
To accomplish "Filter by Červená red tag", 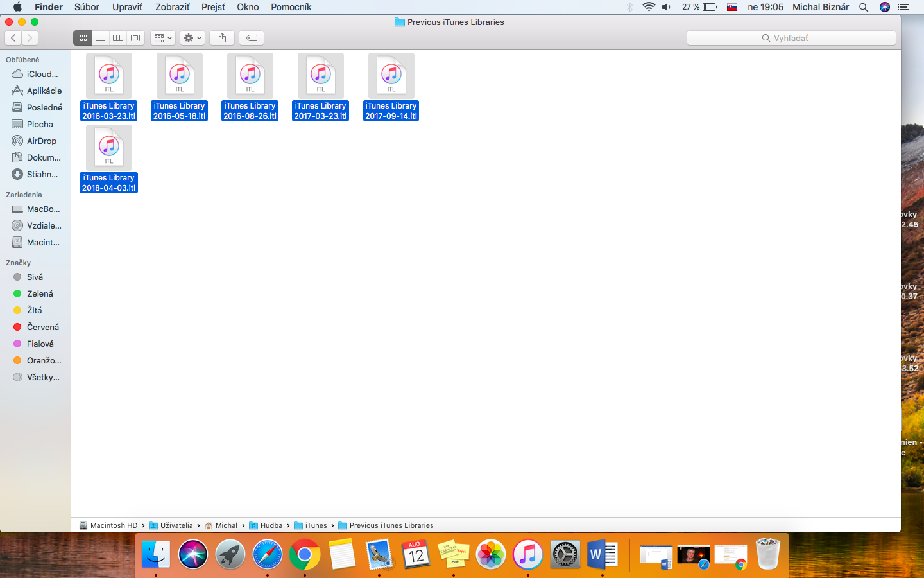I will click(35, 327).
